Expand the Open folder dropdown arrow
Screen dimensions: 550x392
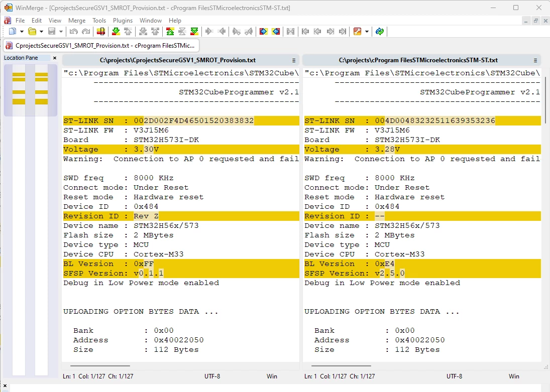(41, 32)
